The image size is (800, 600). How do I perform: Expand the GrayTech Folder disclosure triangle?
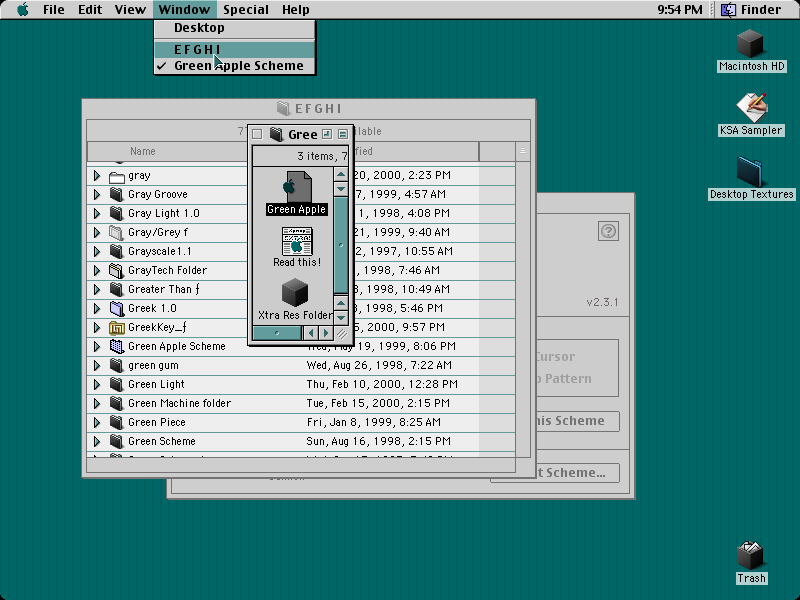coord(97,270)
